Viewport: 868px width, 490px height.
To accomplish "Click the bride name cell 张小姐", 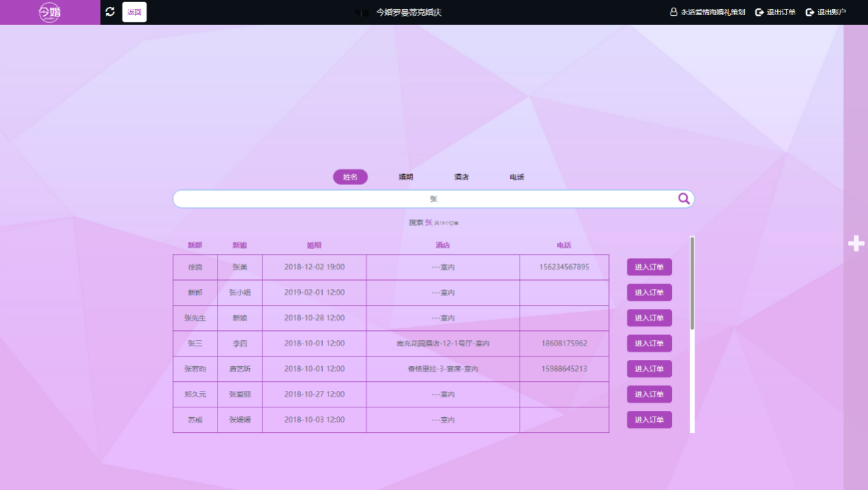I will [240, 292].
